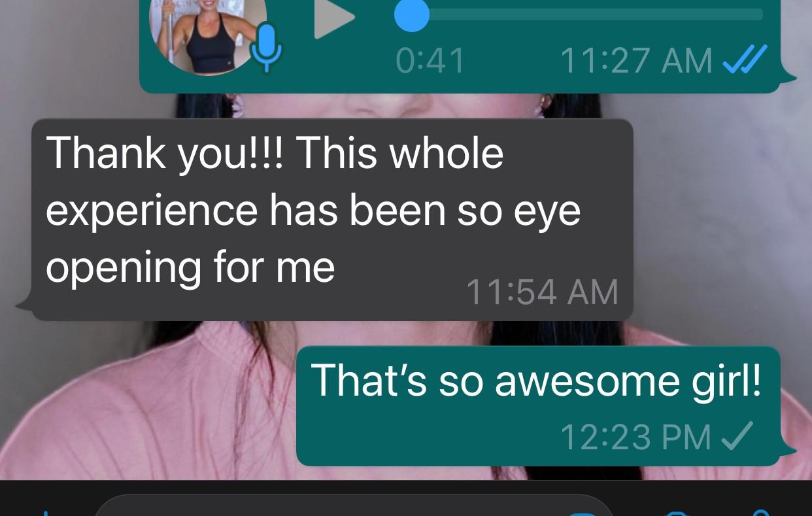This screenshot has width=812, height=516.
Task: Focus the message input field at bottom
Action: (354, 506)
